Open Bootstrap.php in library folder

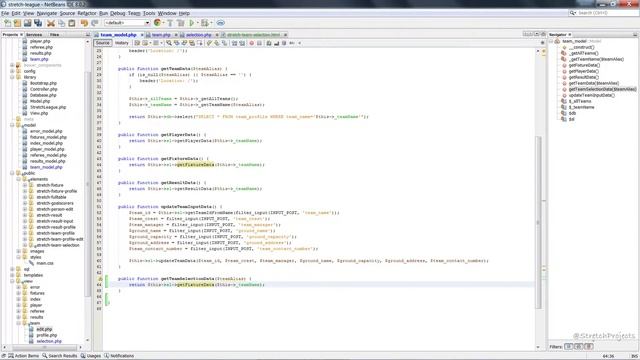[x=43, y=83]
